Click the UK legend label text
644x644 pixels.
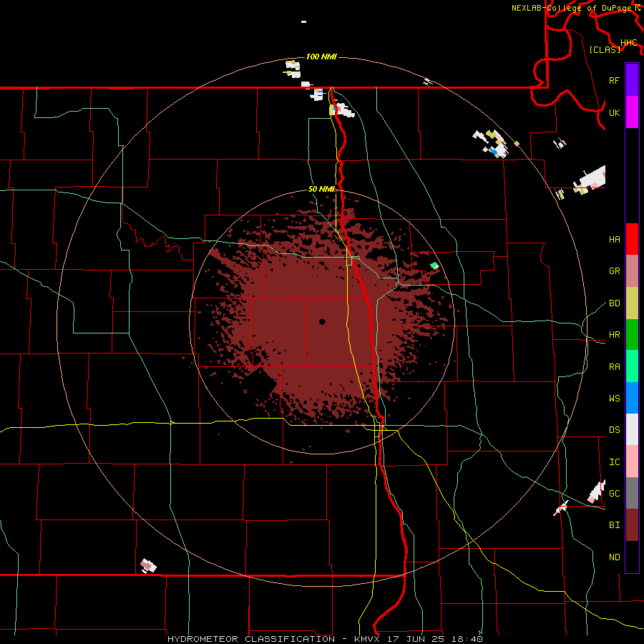tap(614, 112)
